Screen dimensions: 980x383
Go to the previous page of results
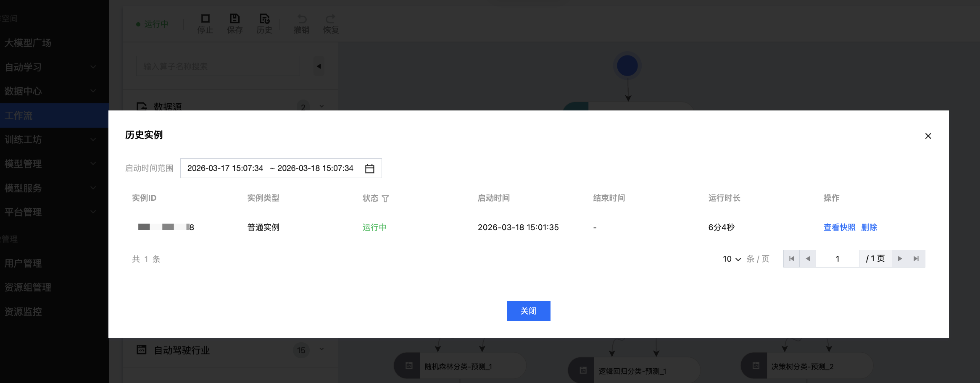pos(808,259)
